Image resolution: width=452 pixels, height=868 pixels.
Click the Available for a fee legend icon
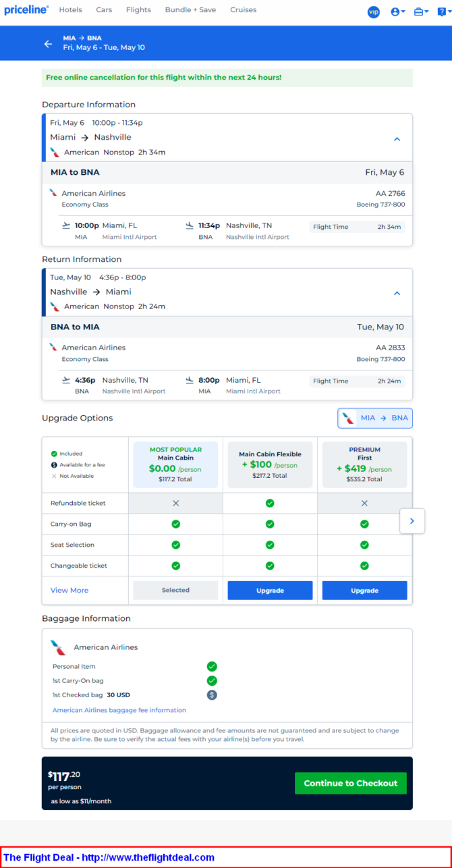pyautogui.click(x=54, y=465)
